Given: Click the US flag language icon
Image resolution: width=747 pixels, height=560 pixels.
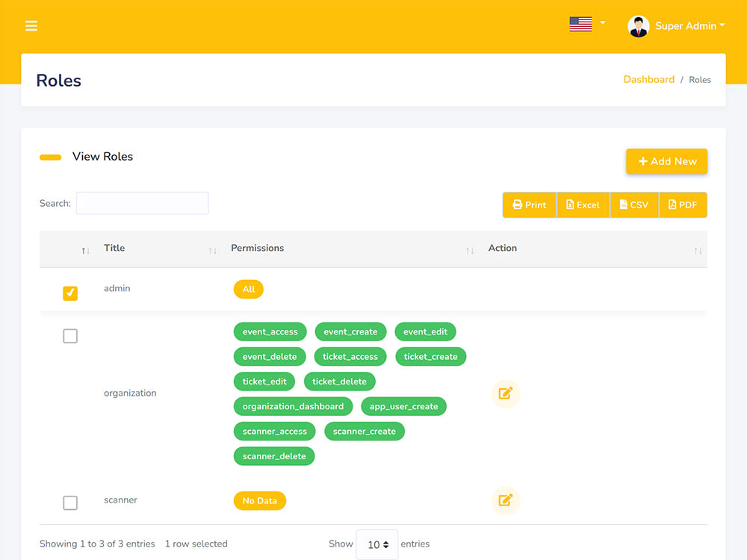Looking at the screenshot, I should tap(580, 24).
